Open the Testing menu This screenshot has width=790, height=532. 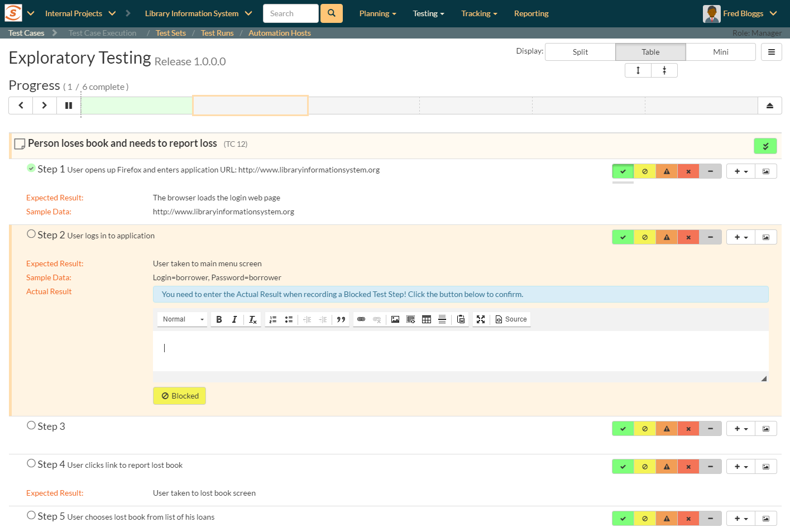428,13
